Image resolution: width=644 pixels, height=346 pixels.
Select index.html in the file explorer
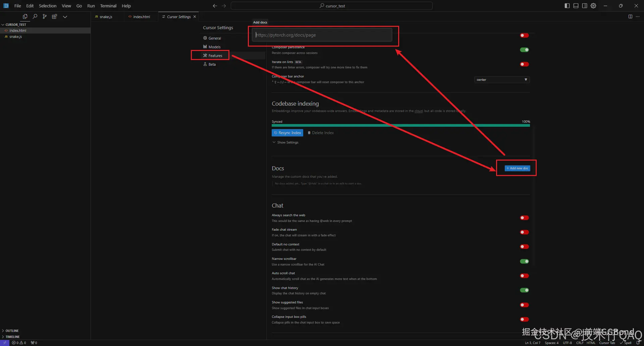click(45, 31)
